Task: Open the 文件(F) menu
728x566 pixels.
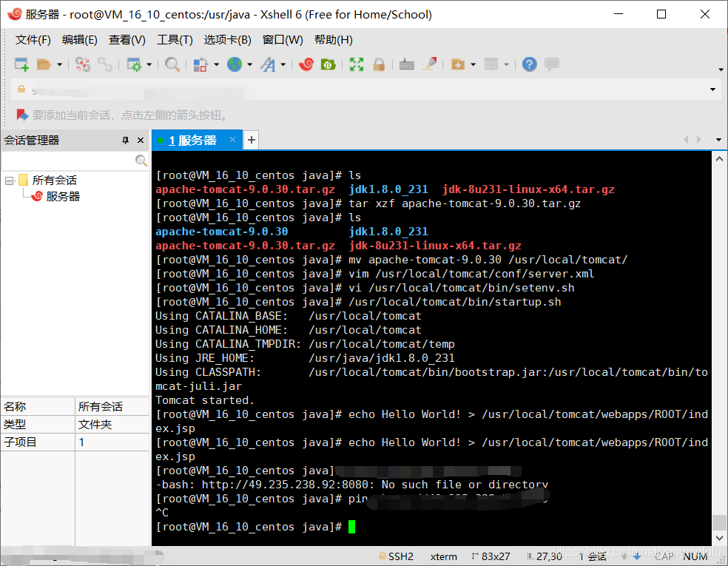Action: [x=33, y=40]
